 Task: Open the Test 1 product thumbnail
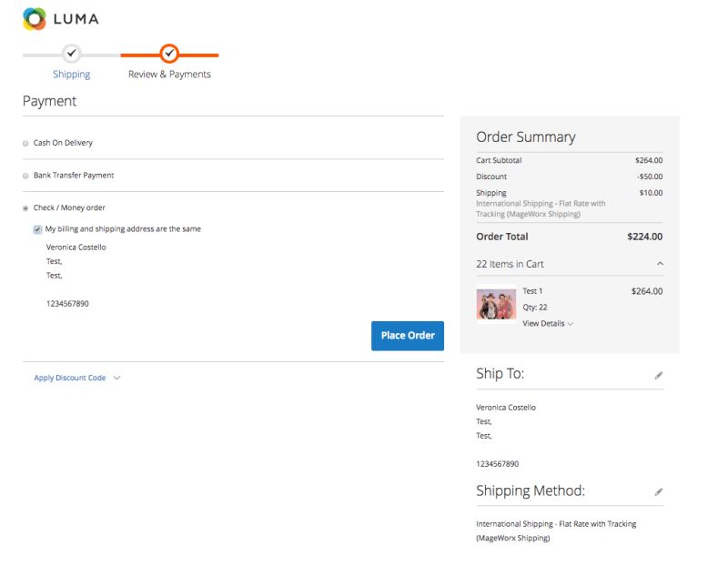(x=496, y=304)
